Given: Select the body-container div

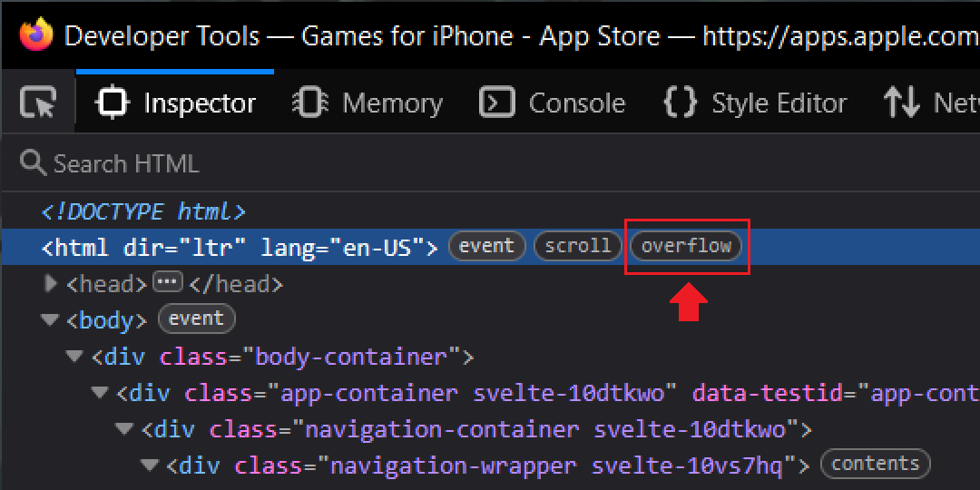Looking at the screenshot, I should click(x=282, y=357).
